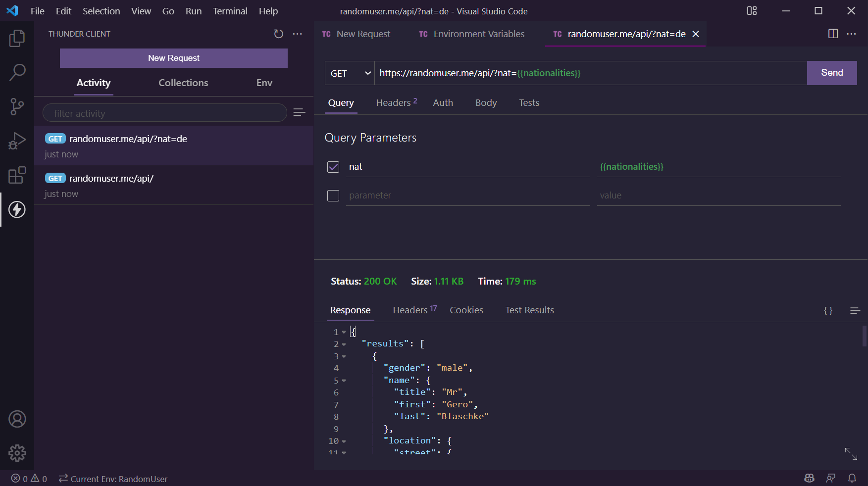Open the GET method dropdown

click(x=350, y=73)
